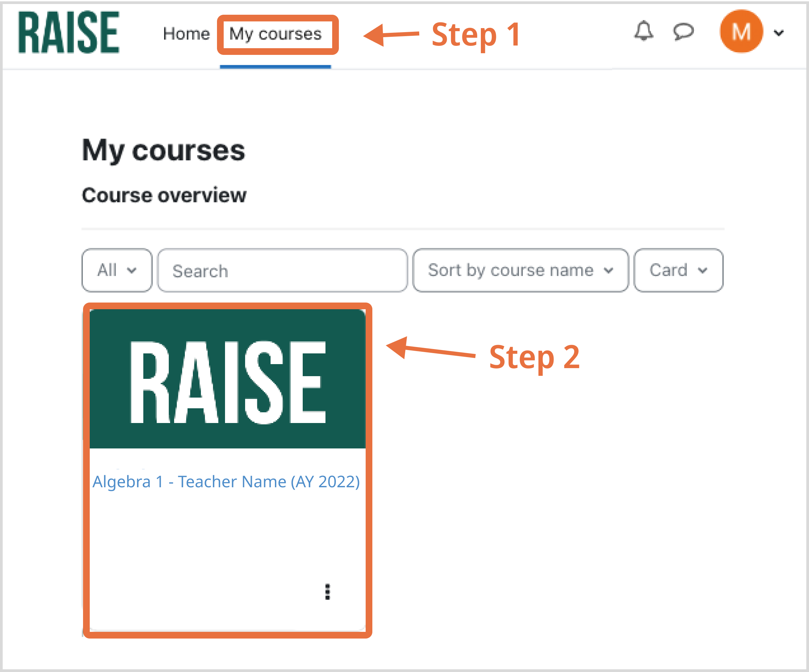Open the Algebra 1 - Teacher Name course link
Viewport: 809px width, 672px height.
tap(226, 482)
